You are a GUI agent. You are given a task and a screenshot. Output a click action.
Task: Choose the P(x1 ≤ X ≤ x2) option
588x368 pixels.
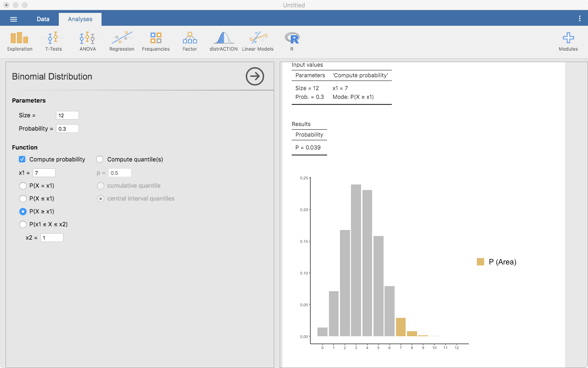(23, 224)
